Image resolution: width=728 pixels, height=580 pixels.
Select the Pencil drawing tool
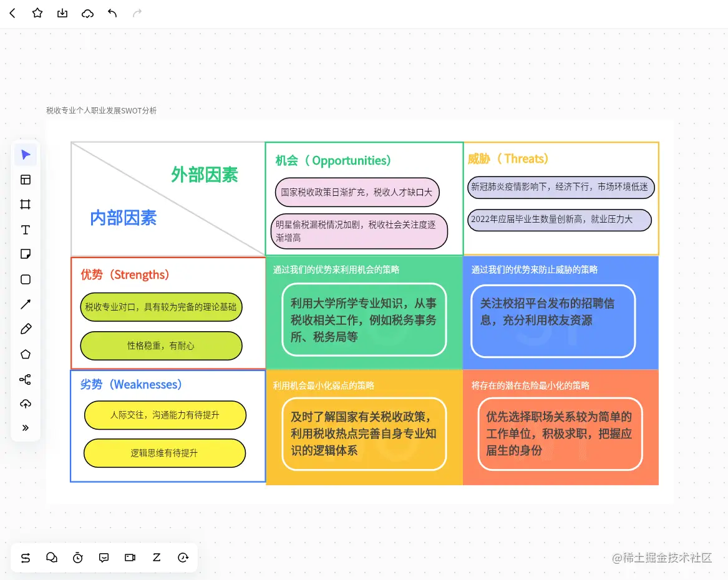point(26,329)
